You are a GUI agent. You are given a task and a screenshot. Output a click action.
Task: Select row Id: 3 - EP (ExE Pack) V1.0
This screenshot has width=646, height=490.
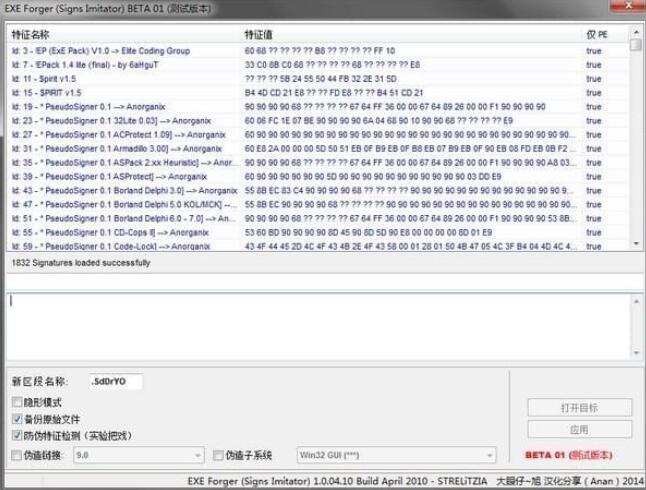coord(318,51)
